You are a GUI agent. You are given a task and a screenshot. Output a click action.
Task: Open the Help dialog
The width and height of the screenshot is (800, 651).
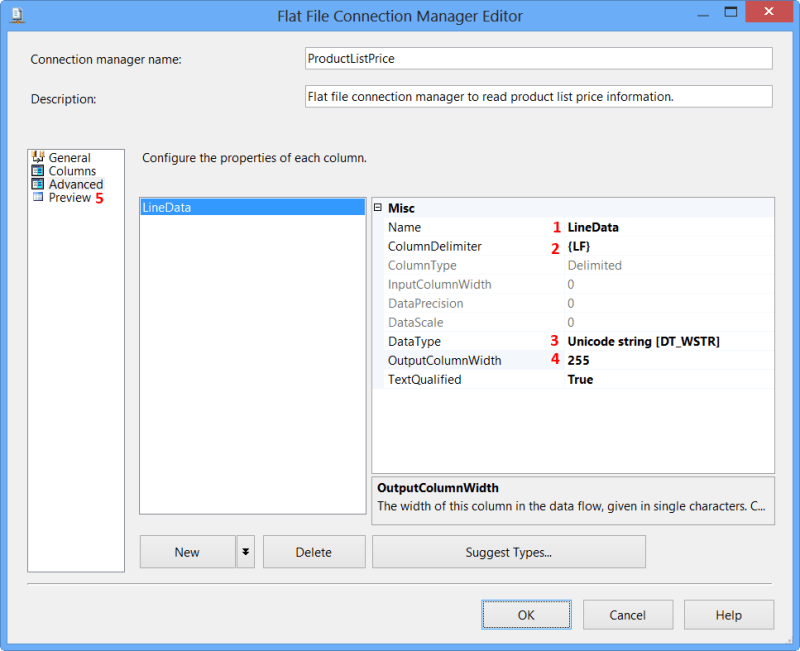click(729, 614)
